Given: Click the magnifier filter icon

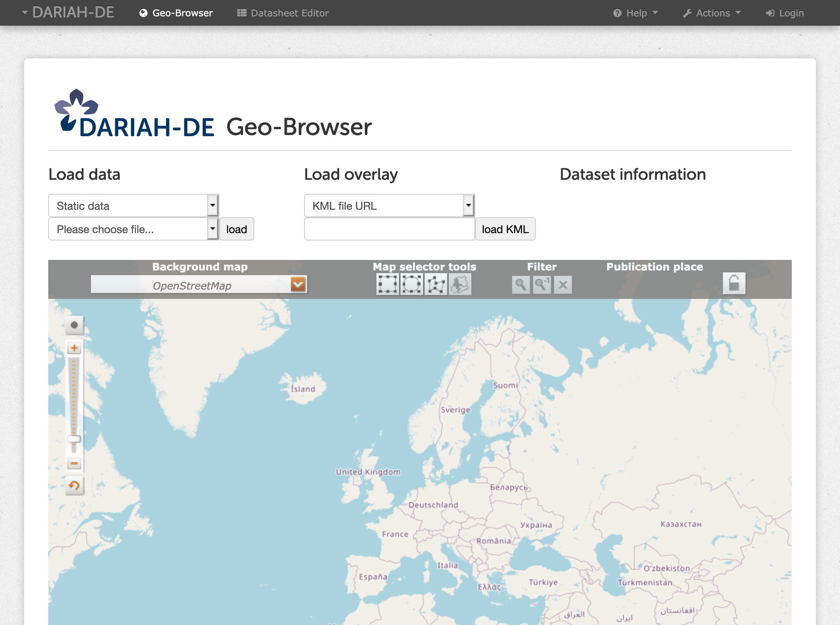Looking at the screenshot, I should point(521,285).
